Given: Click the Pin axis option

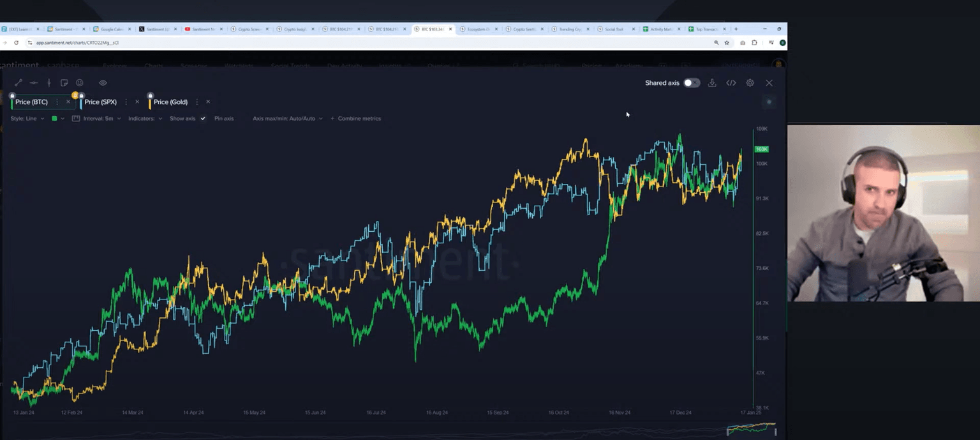Looking at the screenshot, I should click(x=224, y=119).
